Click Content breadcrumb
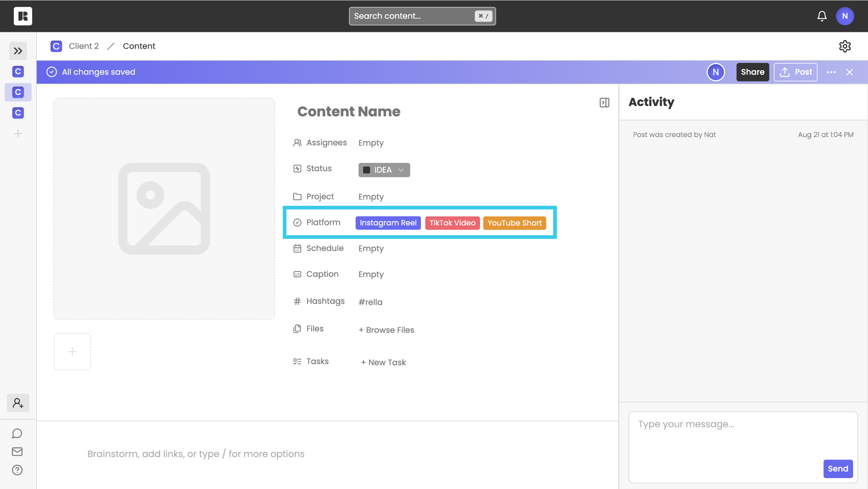868x489 pixels. [139, 46]
